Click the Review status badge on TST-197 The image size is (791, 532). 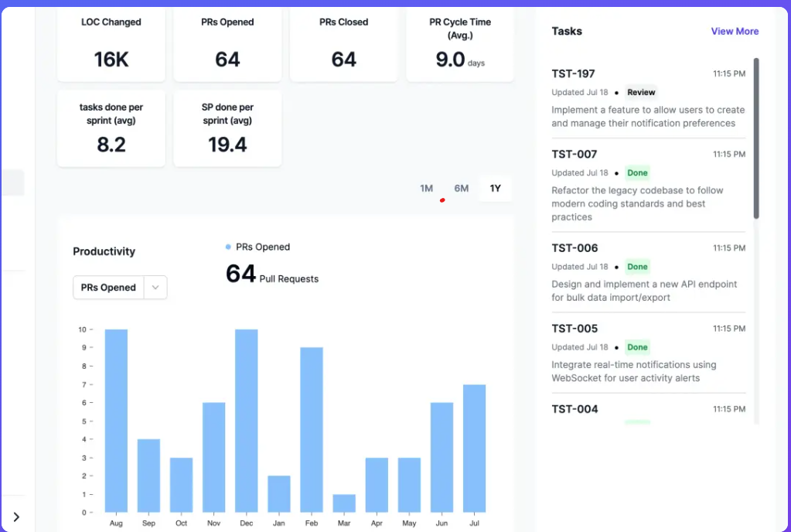[641, 92]
